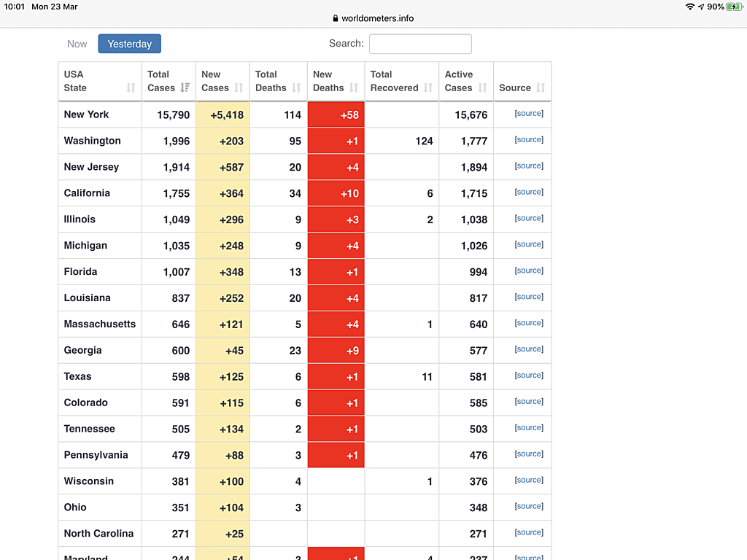
Task: Focus the Search input field
Action: (x=420, y=44)
